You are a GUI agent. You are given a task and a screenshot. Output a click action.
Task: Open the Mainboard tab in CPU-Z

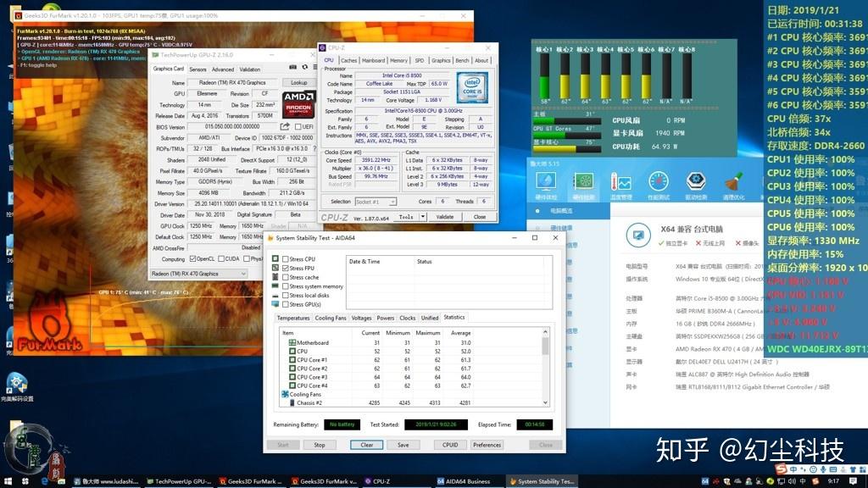[373, 60]
